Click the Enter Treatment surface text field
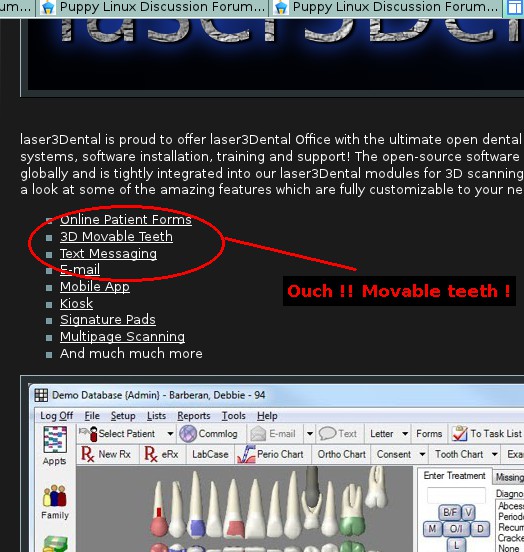The image size is (524, 552). pyautogui.click(x=456, y=495)
